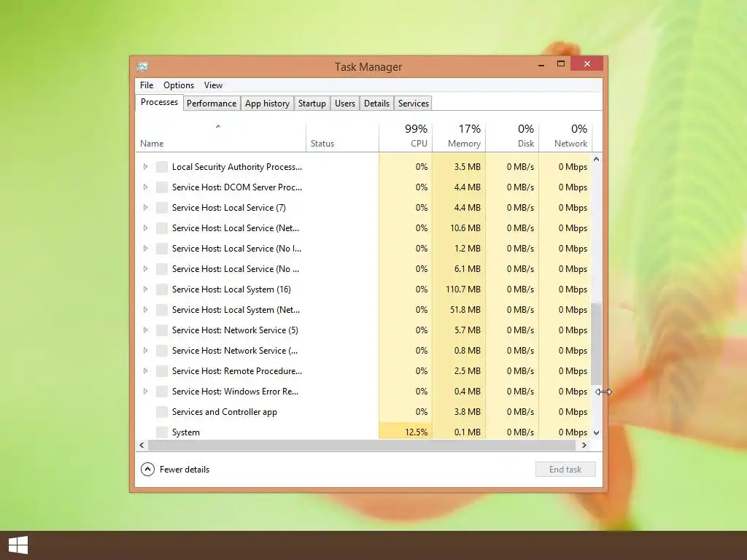Expand Service Host: Local Service (7) group

[145, 208]
